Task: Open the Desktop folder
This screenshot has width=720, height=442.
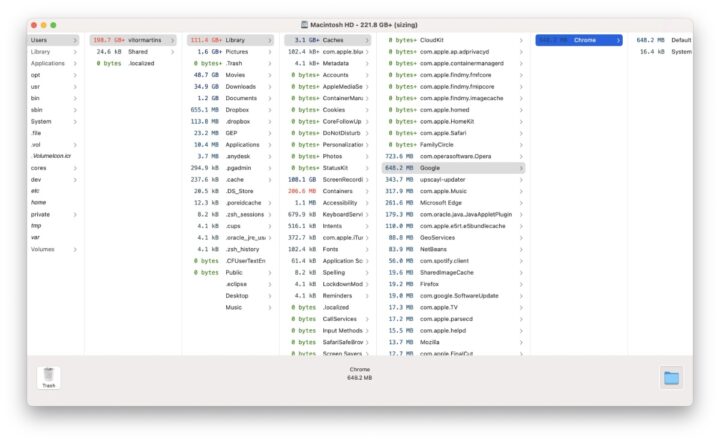Action: coord(231,296)
